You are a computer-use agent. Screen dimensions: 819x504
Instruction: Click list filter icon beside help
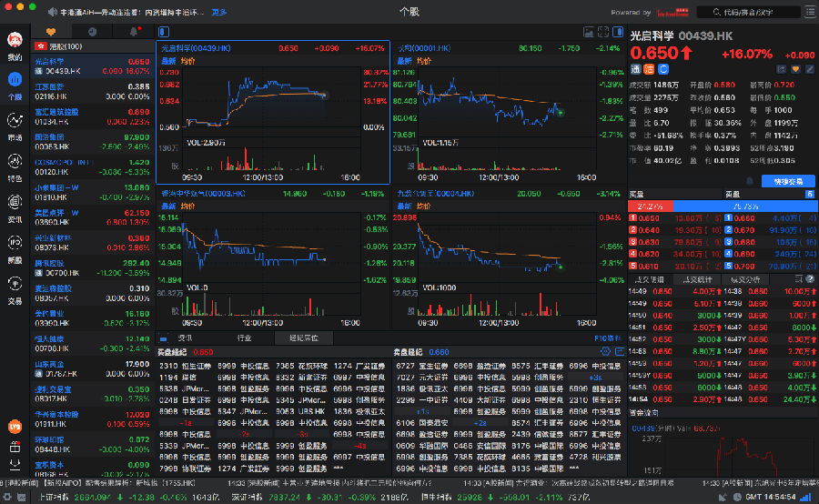(799, 279)
